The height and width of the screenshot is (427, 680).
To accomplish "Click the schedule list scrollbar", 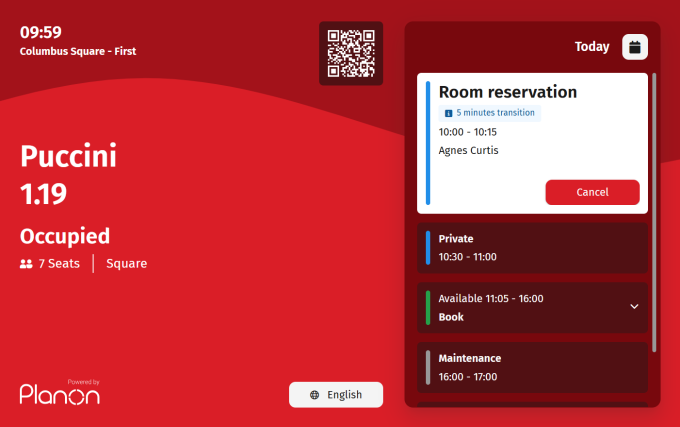I will click(654, 210).
